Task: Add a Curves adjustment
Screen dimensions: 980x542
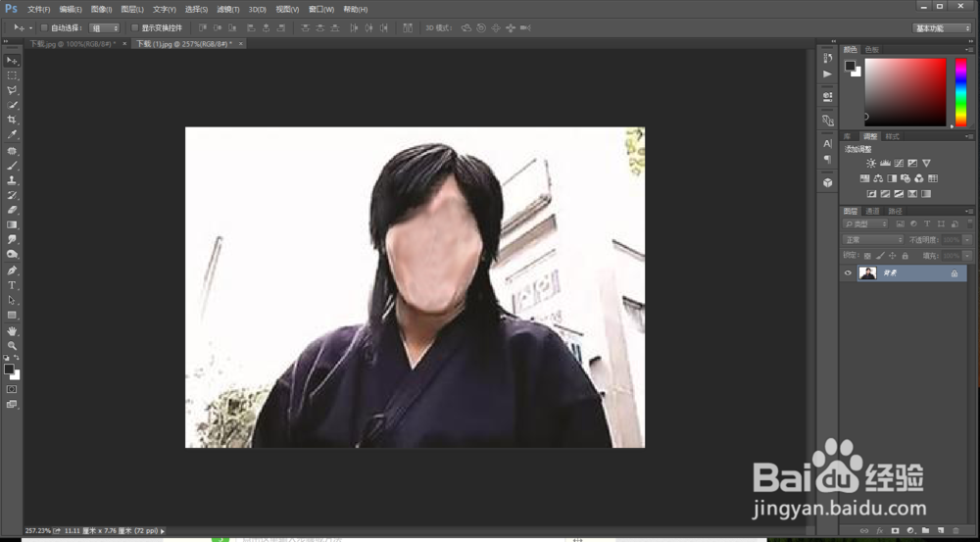Action: point(899,163)
